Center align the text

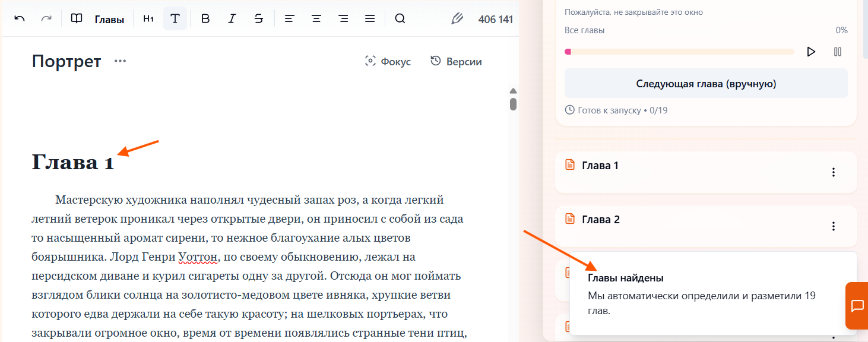point(316,18)
